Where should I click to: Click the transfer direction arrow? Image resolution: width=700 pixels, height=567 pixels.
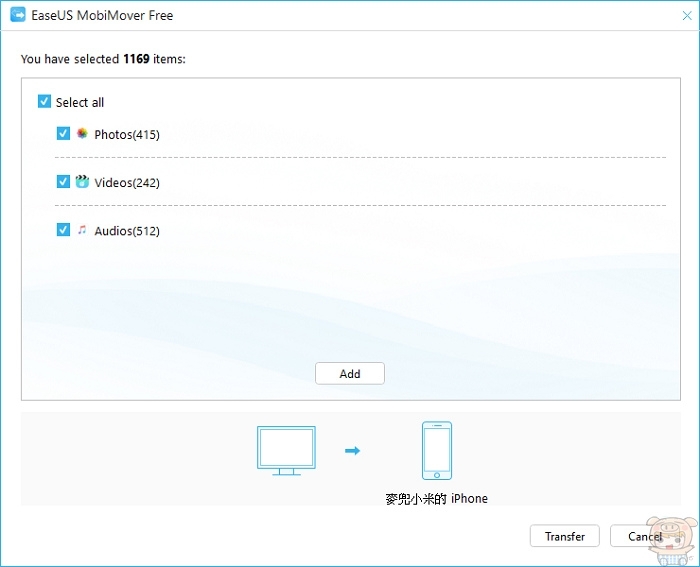pyautogui.click(x=352, y=451)
